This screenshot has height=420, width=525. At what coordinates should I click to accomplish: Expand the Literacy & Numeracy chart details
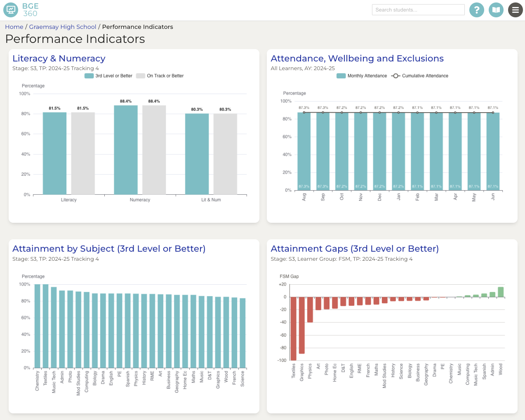(x=59, y=58)
